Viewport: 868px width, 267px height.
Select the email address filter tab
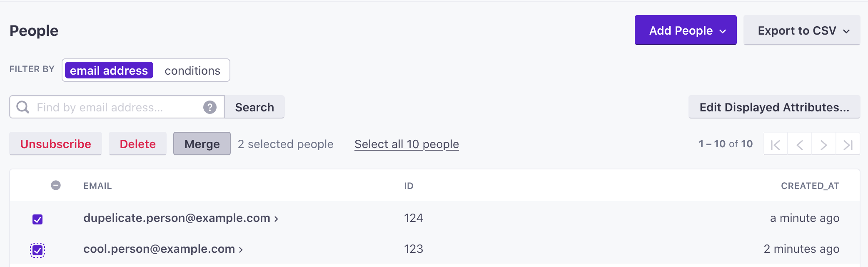109,71
